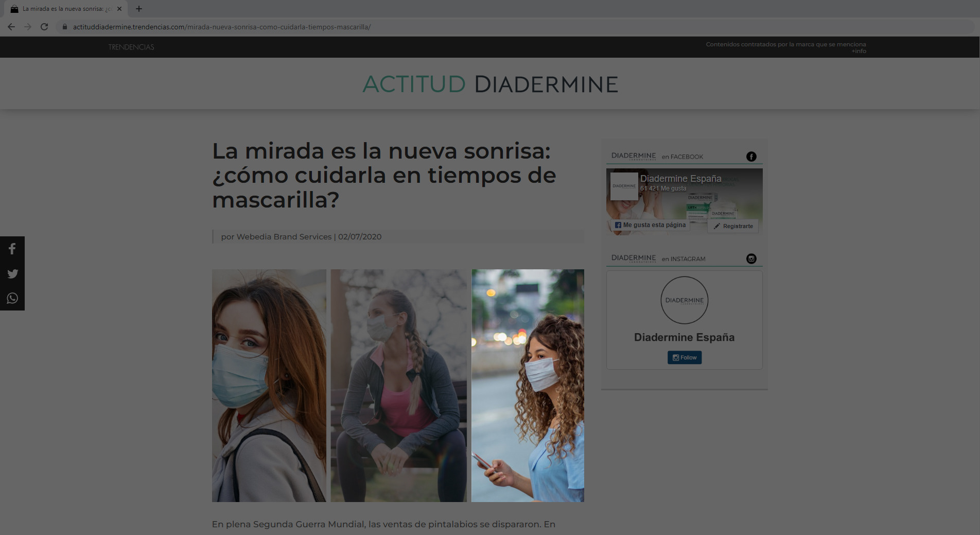Reload the page with refresh icon

(x=44, y=27)
